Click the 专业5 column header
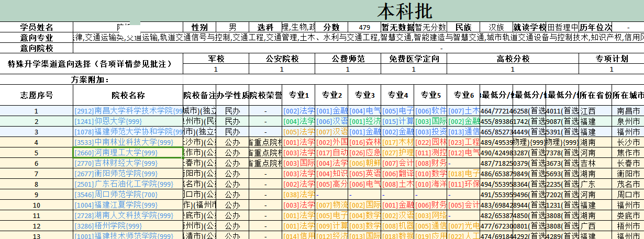644x239 pixels. click(x=430, y=95)
